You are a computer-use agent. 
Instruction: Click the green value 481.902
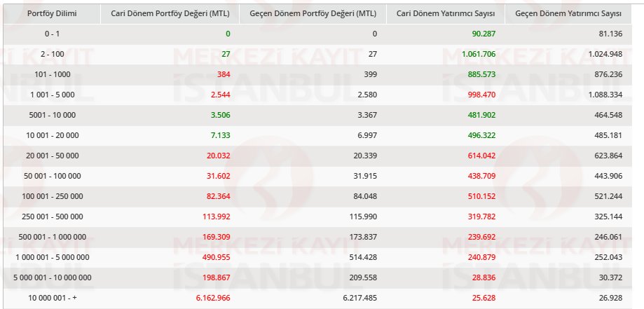click(x=481, y=115)
